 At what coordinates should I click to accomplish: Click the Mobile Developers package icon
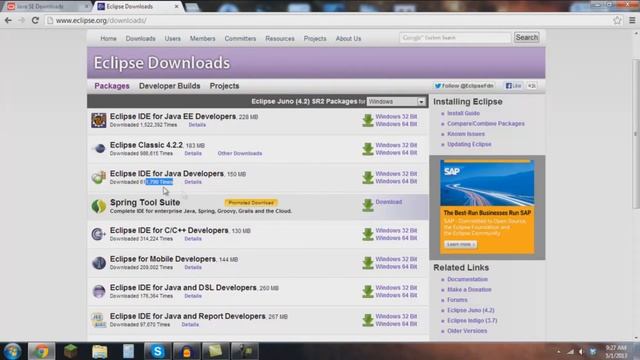point(99,263)
